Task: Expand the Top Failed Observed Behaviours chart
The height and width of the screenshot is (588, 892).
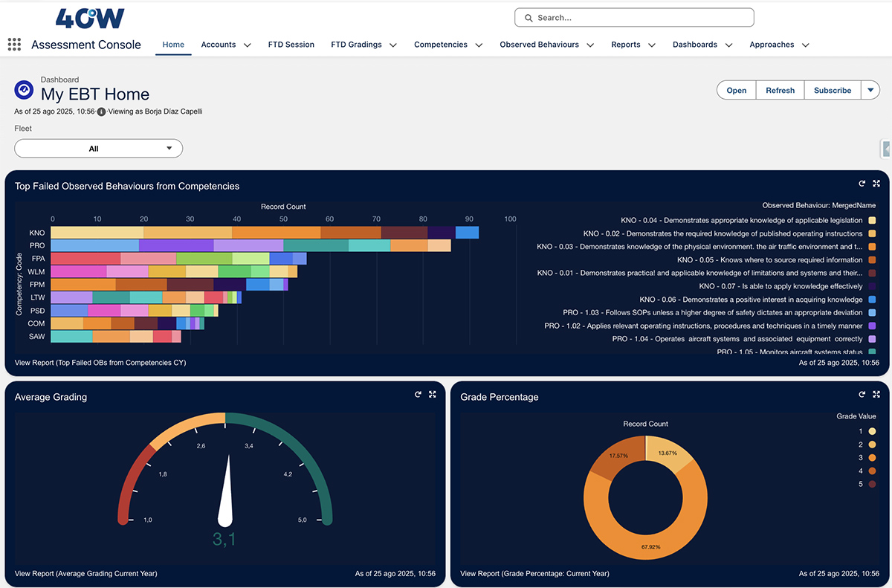Action: [x=876, y=184]
